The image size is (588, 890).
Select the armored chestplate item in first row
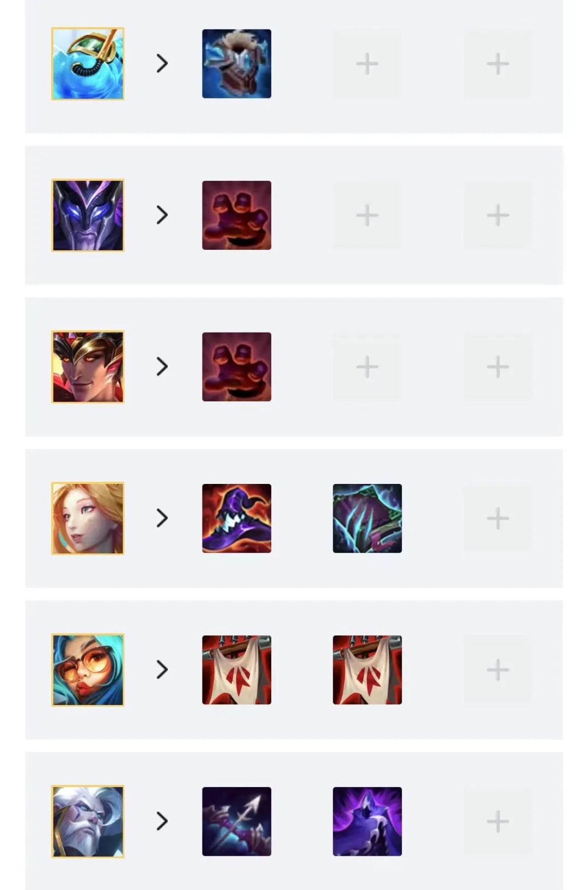point(237,64)
